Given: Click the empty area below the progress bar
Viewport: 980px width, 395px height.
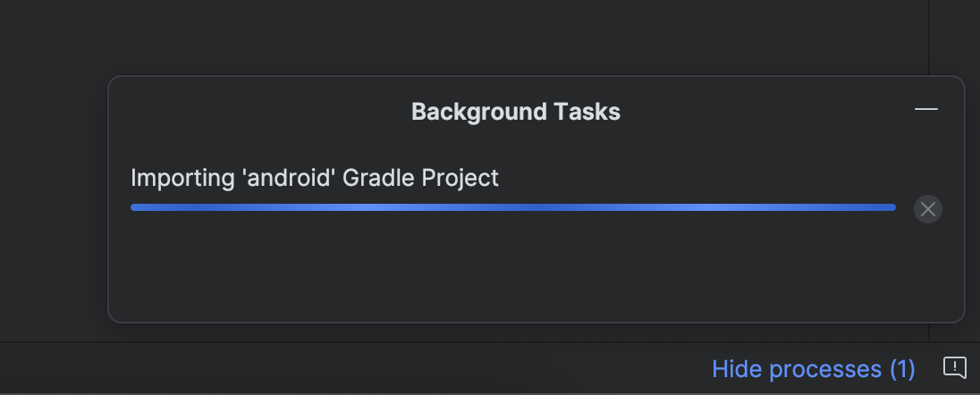Looking at the screenshot, I should (513, 269).
